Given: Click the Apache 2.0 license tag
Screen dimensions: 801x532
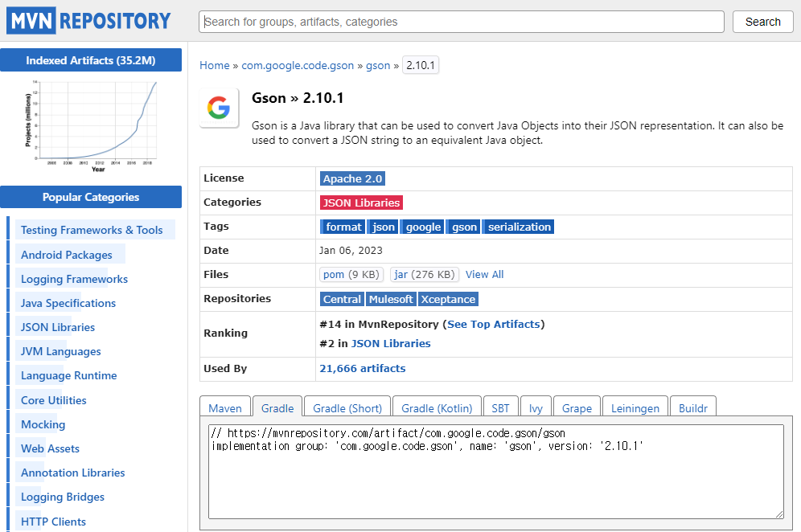Looking at the screenshot, I should point(352,178).
